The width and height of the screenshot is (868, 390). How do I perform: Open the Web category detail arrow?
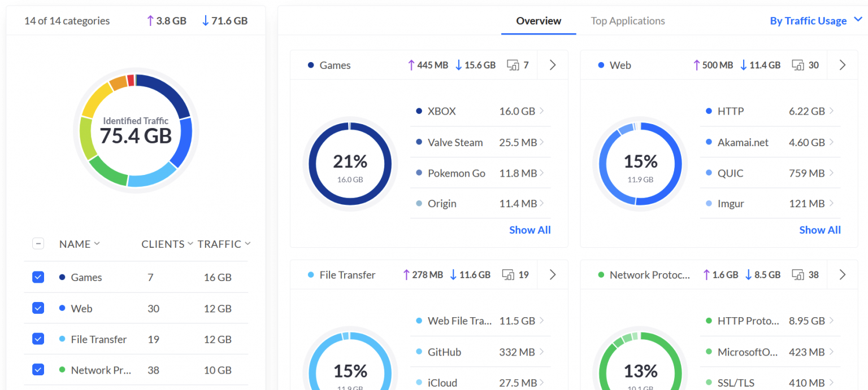(x=843, y=65)
